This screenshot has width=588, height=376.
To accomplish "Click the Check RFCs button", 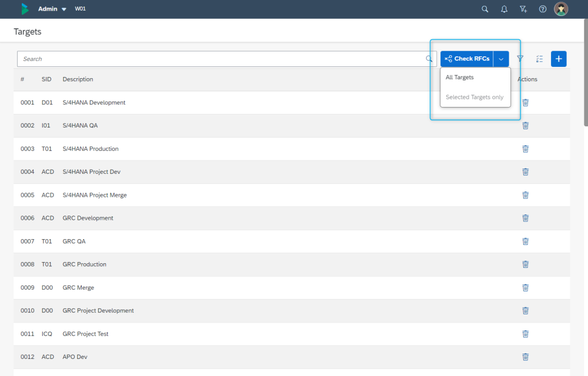I will 467,59.
